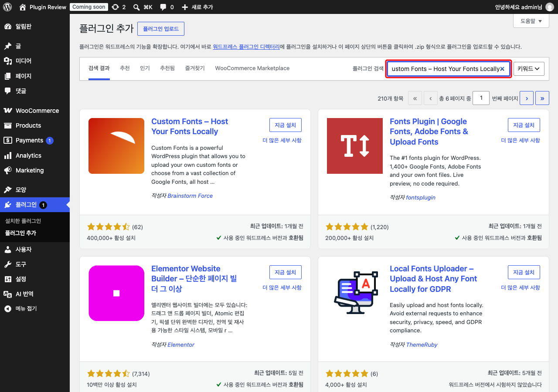Open the 새로 추가 new content menu
This screenshot has height=392, width=558.
point(197,7)
